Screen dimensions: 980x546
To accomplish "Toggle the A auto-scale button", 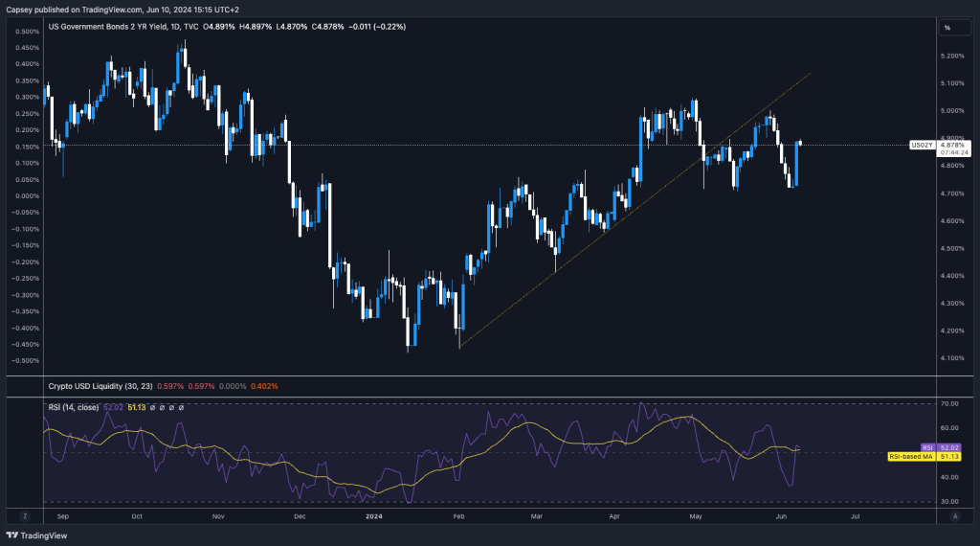I will coord(954,515).
